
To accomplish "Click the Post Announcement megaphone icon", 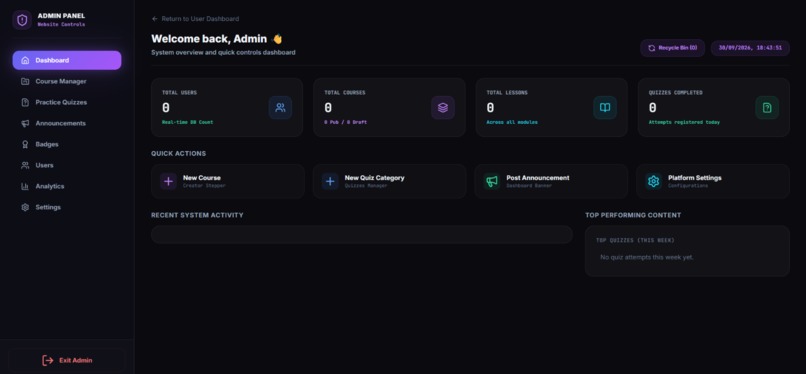I will tap(492, 181).
